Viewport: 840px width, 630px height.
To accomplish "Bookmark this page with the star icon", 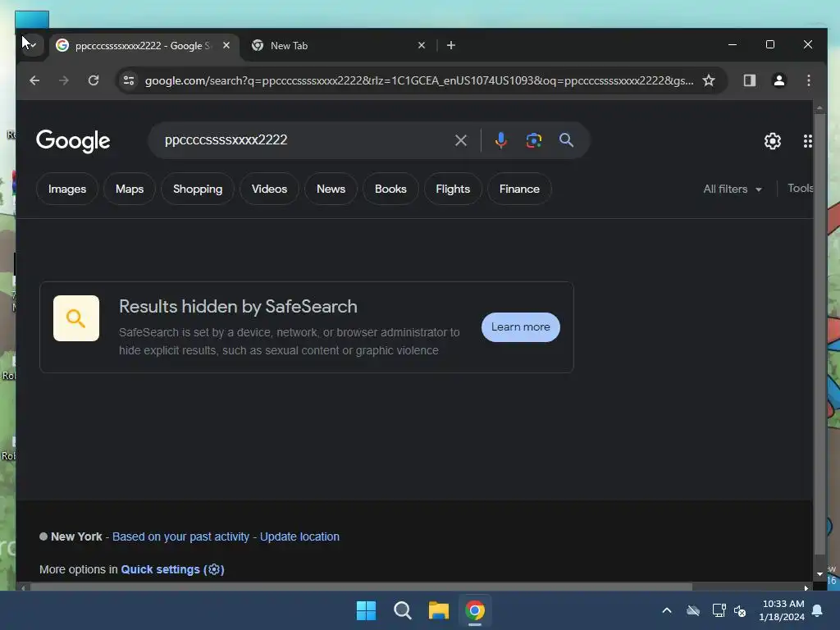I will [x=709, y=80].
